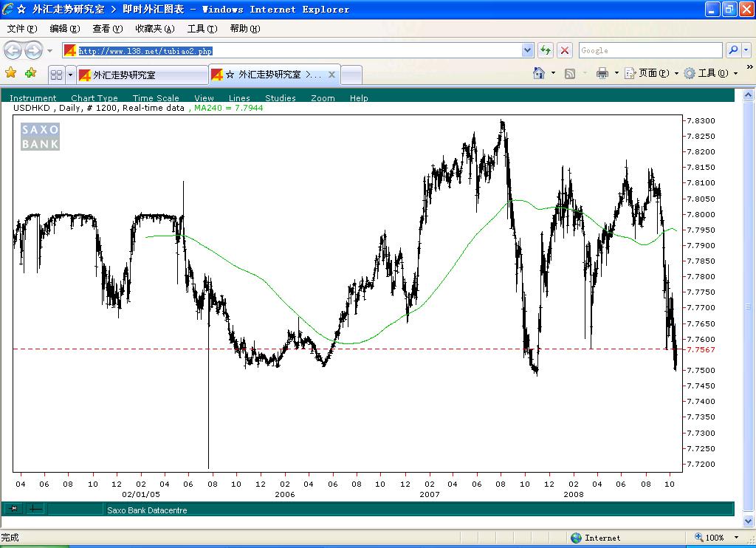
Task: Open the 页面(P) page menu
Action: point(651,73)
